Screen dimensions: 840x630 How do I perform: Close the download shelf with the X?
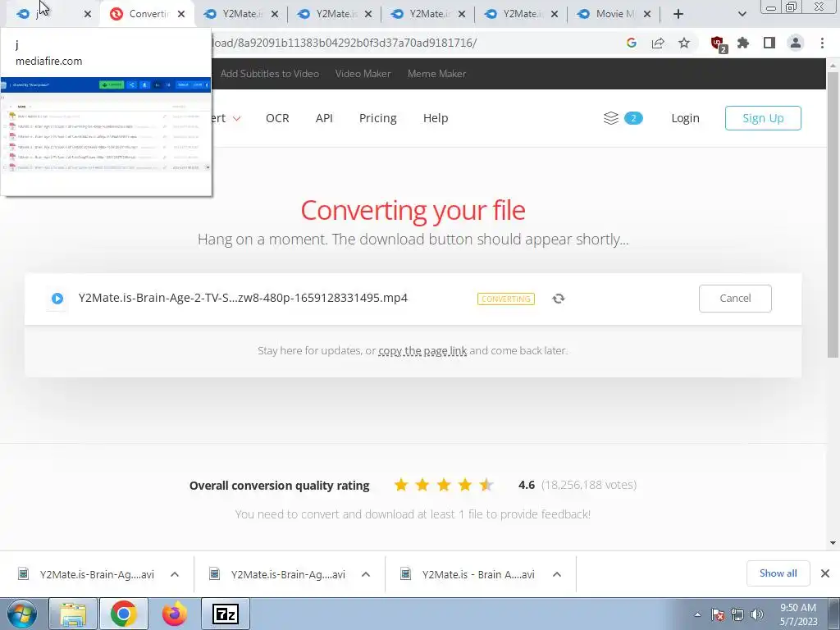(x=825, y=573)
